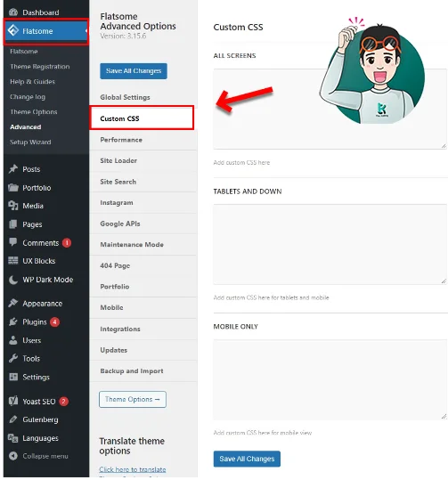Focus the Mobile Only CSS textarea

click(x=330, y=379)
